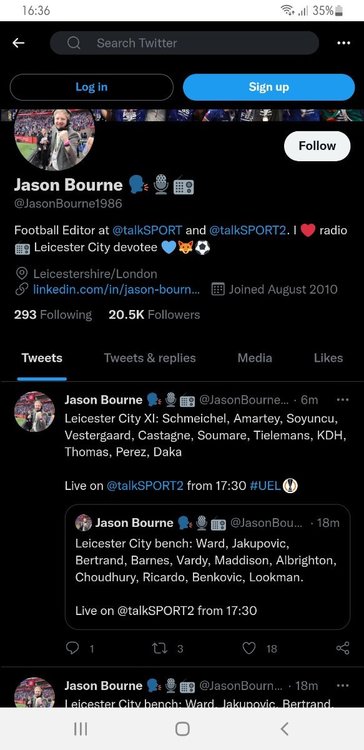Tap Android recent apps button
Screen dimensions: 364x750
[80, 729]
